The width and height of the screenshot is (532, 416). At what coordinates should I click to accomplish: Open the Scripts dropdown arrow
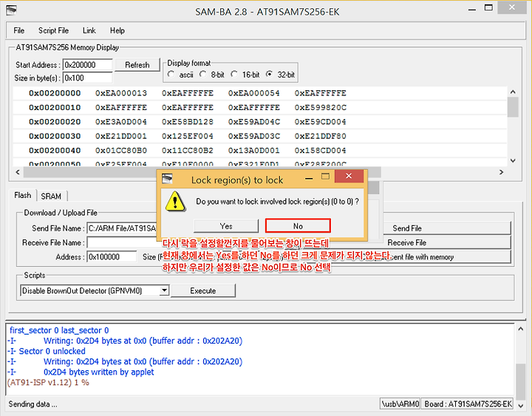164,290
